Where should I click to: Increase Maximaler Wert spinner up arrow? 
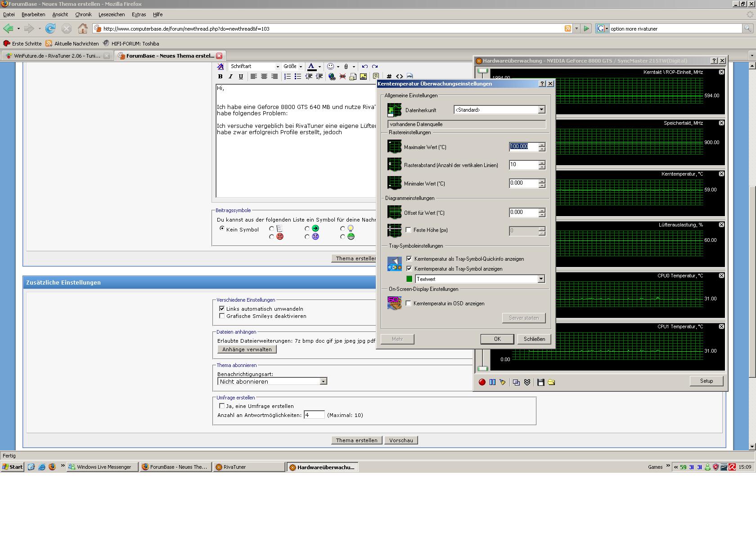coord(542,145)
